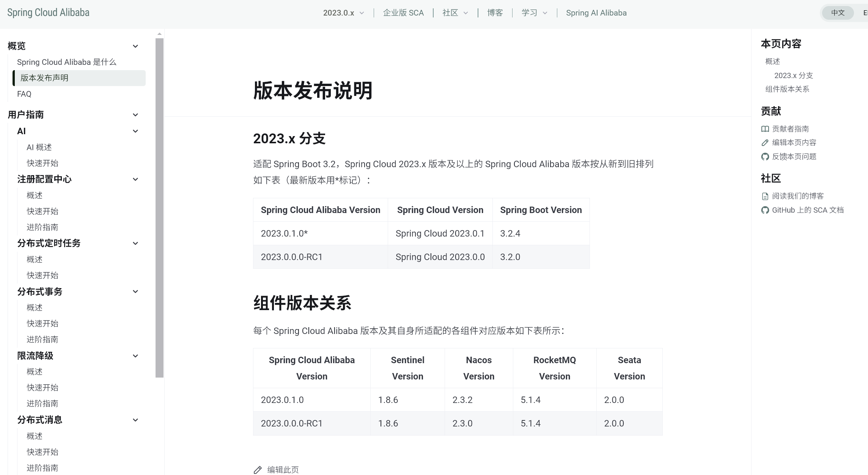Viewport: 868px width, 475px height.
Task: Click the GitHub icon beside the SCA 文档 link
Action: tap(765, 210)
